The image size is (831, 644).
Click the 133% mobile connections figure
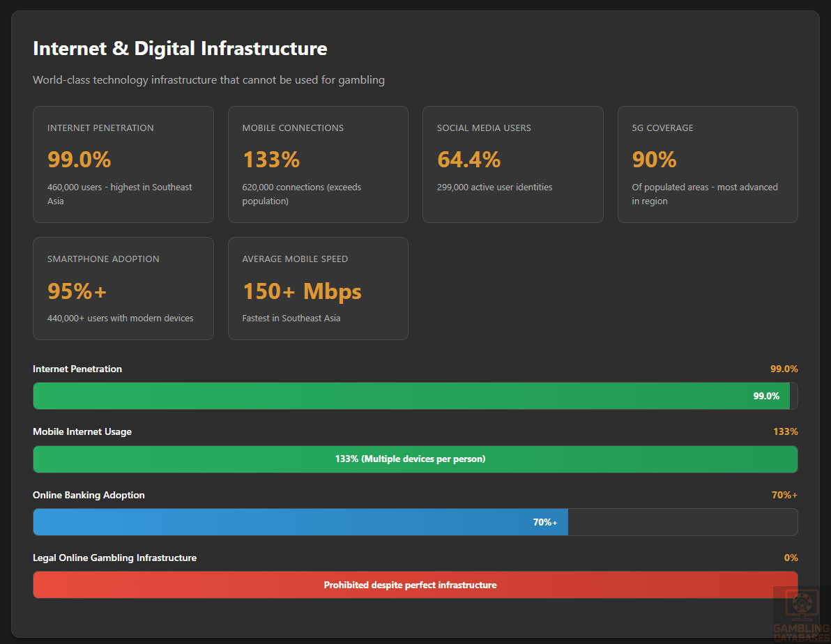pyautogui.click(x=271, y=160)
